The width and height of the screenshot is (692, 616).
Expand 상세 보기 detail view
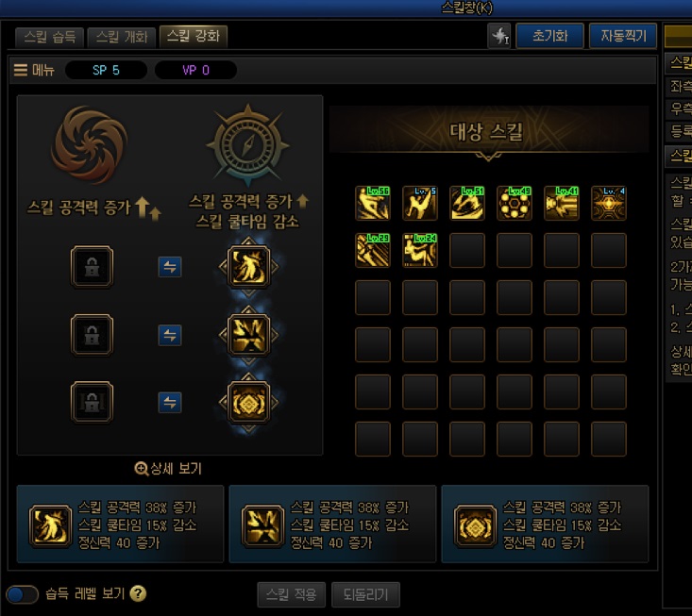(x=168, y=468)
